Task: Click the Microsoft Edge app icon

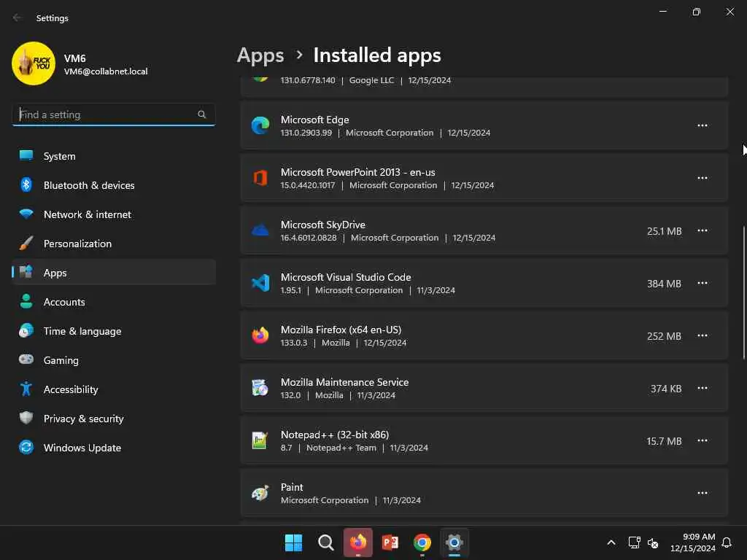Action: (260, 125)
